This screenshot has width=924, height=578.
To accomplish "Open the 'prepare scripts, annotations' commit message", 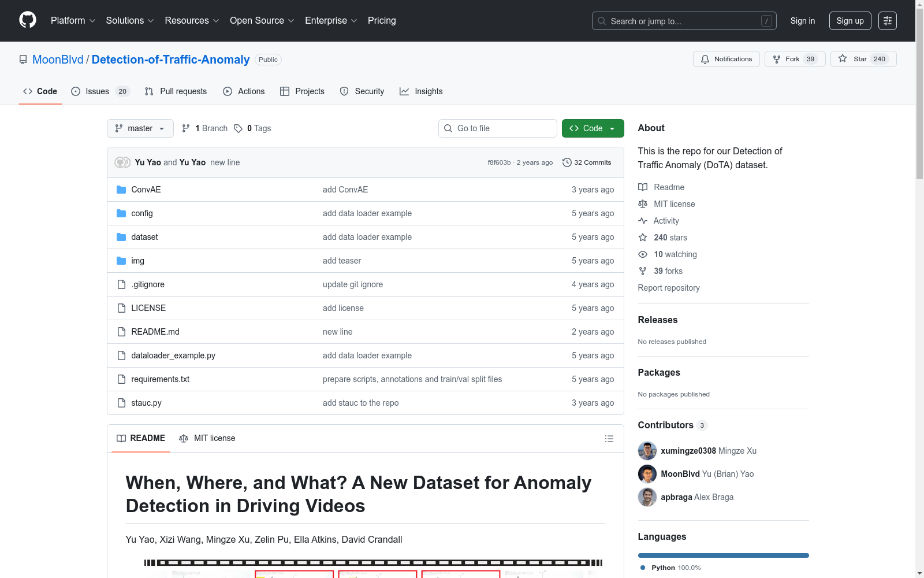I will [412, 379].
